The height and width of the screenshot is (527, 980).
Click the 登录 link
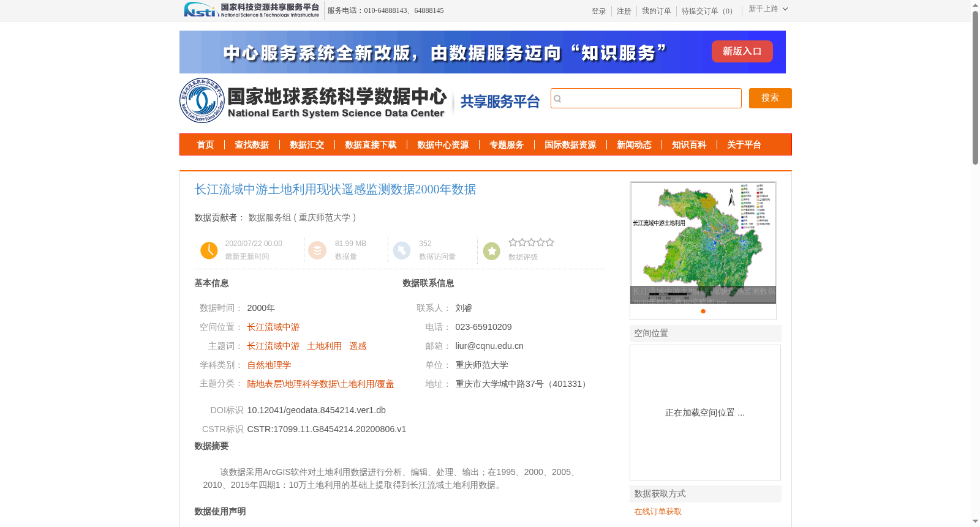(x=599, y=11)
